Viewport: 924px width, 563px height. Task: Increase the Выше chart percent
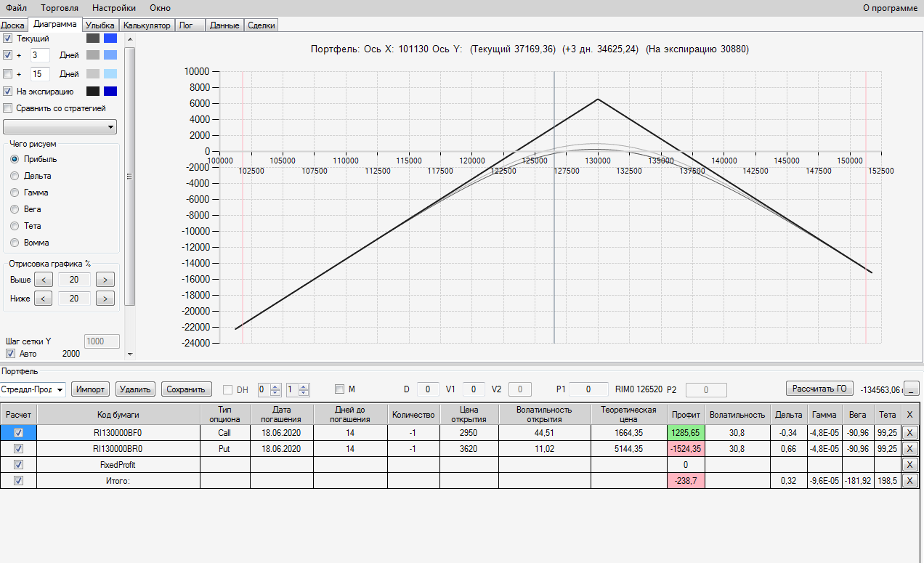105,280
